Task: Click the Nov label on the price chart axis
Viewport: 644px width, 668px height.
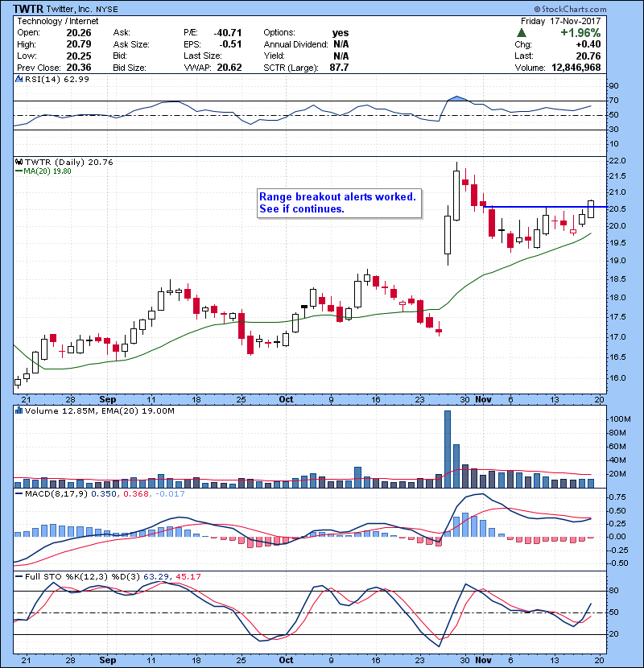Action: coord(483,400)
